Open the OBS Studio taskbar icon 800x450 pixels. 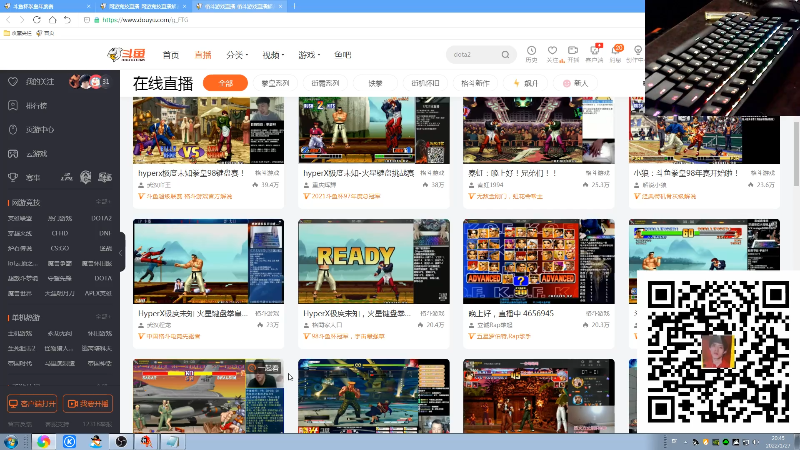121,442
